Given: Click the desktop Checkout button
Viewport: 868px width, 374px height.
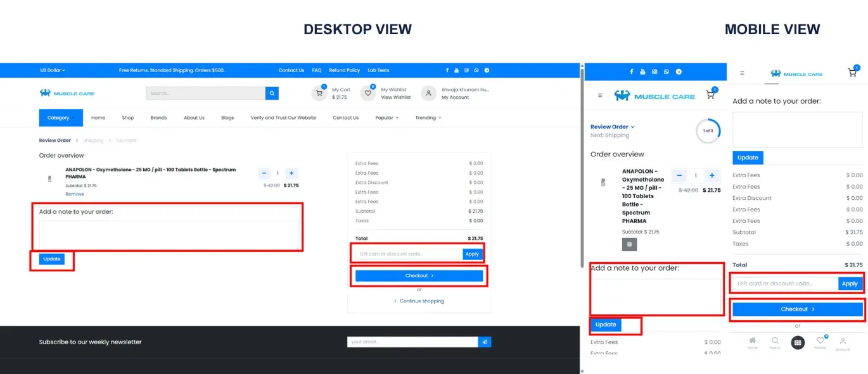Looking at the screenshot, I should [x=419, y=276].
